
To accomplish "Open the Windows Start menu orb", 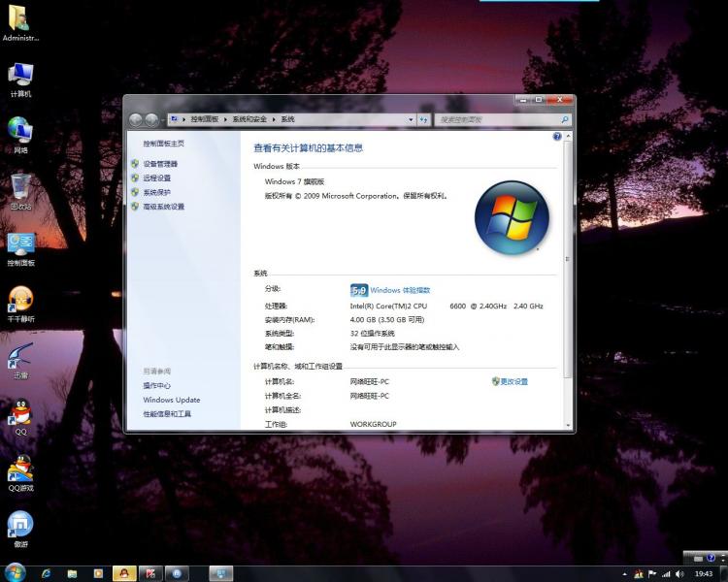I will (15, 572).
